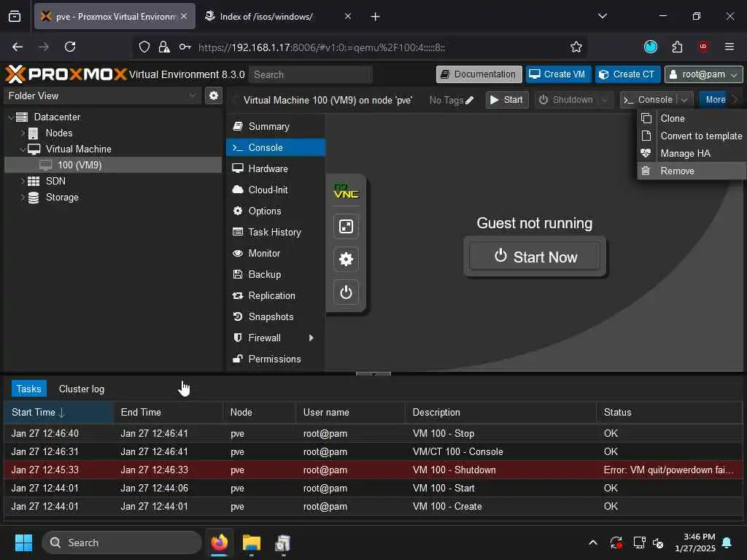
Task: Open Windows Start menu
Action: tap(23, 542)
